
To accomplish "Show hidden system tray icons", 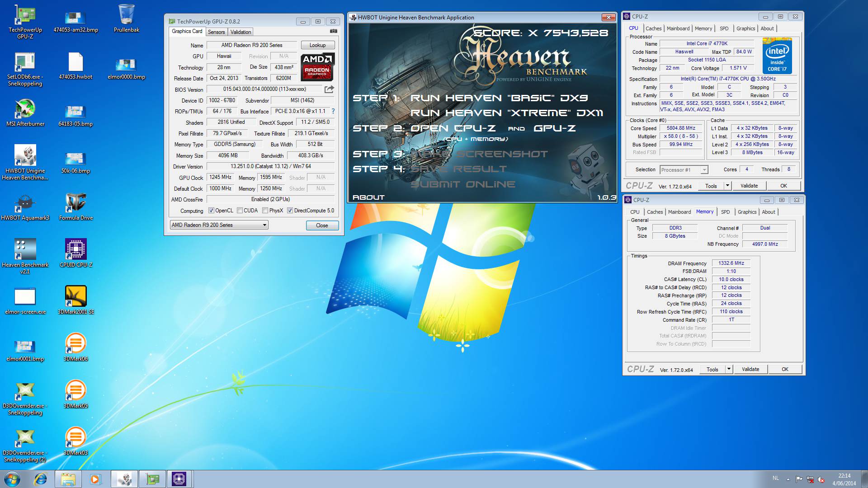I will 788,479.
